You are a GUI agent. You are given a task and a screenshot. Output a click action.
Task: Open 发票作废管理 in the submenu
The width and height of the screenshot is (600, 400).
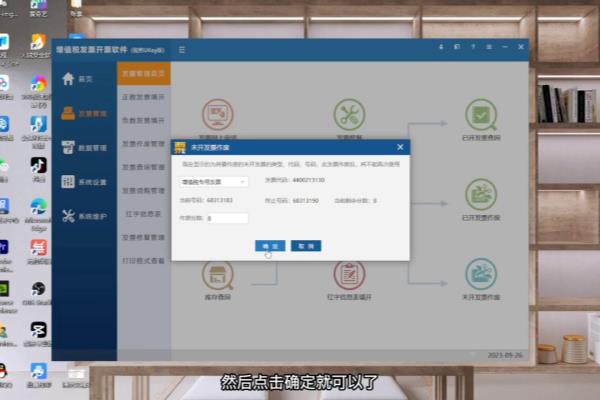(x=143, y=144)
